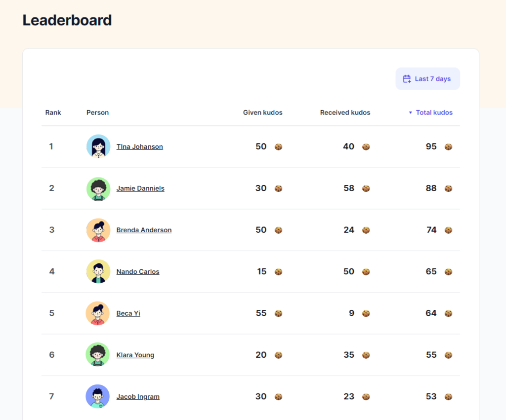The width and height of the screenshot is (506, 420).
Task: Click cookie icon beside Beca Yi's given 55
Action: click(x=278, y=313)
